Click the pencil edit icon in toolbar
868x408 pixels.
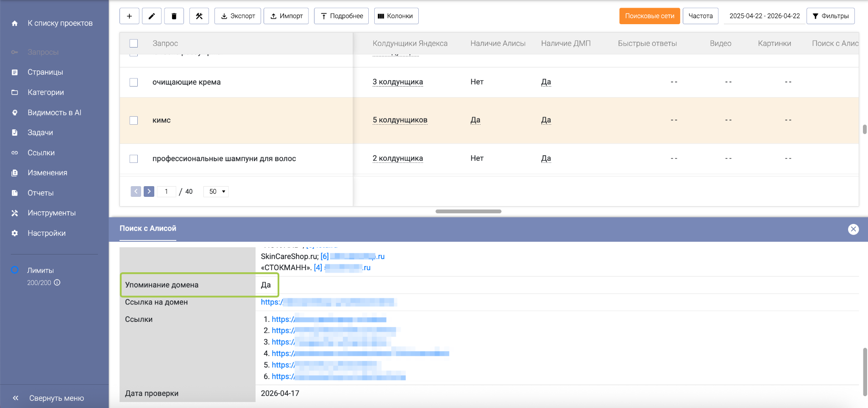coord(151,16)
